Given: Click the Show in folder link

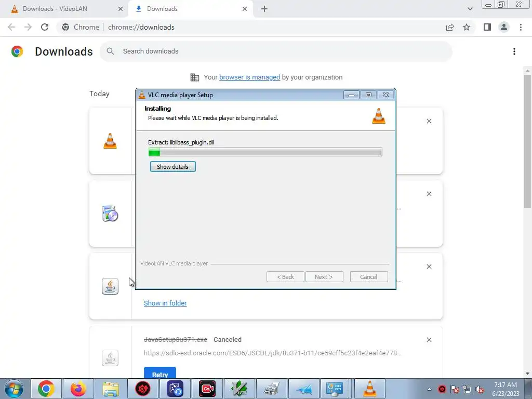Looking at the screenshot, I should [165, 303].
